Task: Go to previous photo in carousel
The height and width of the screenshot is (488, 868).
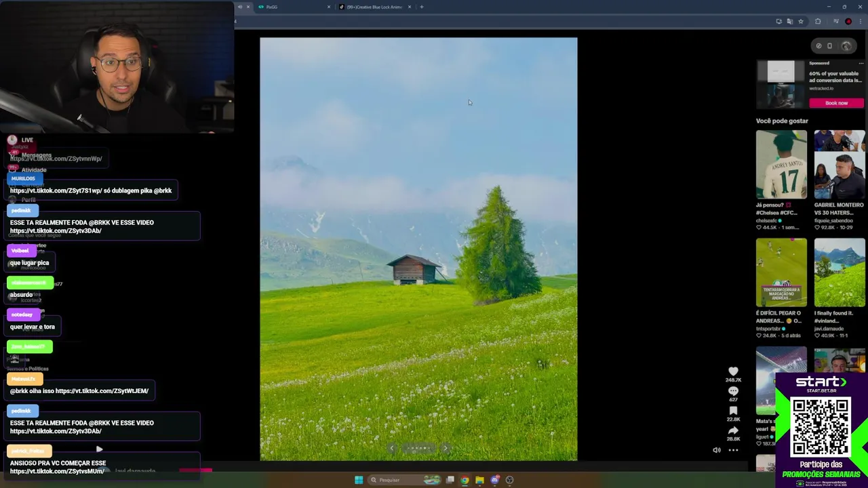Action: pyautogui.click(x=391, y=448)
